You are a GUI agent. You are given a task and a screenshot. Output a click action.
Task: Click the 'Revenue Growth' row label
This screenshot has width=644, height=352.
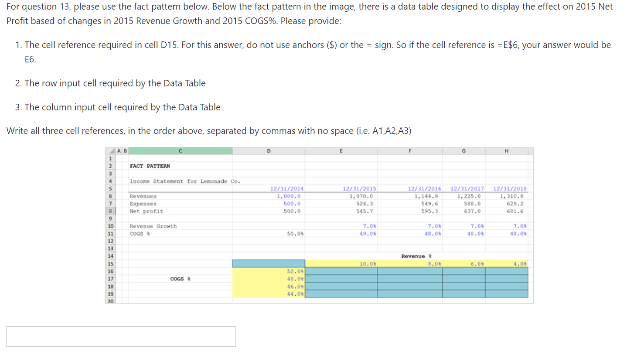click(x=153, y=226)
